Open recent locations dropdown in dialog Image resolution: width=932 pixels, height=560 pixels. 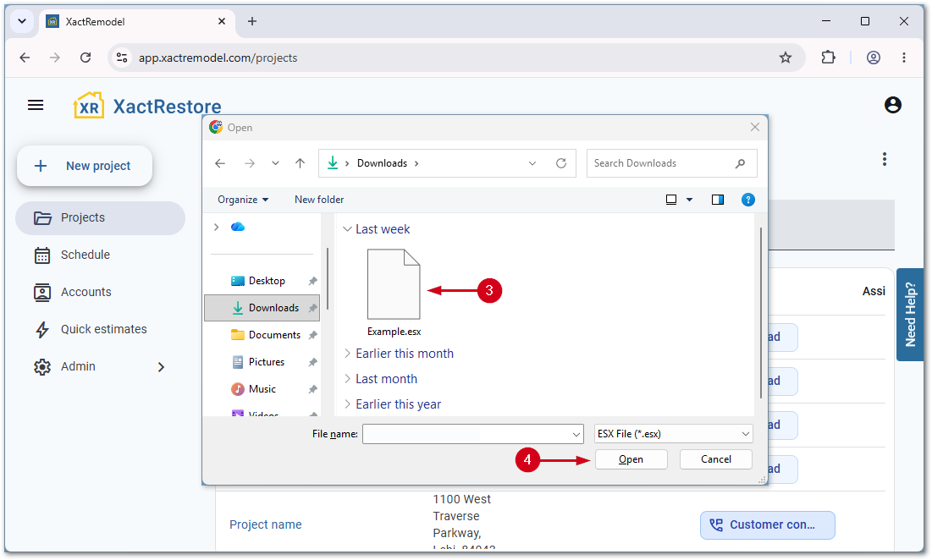275,163
